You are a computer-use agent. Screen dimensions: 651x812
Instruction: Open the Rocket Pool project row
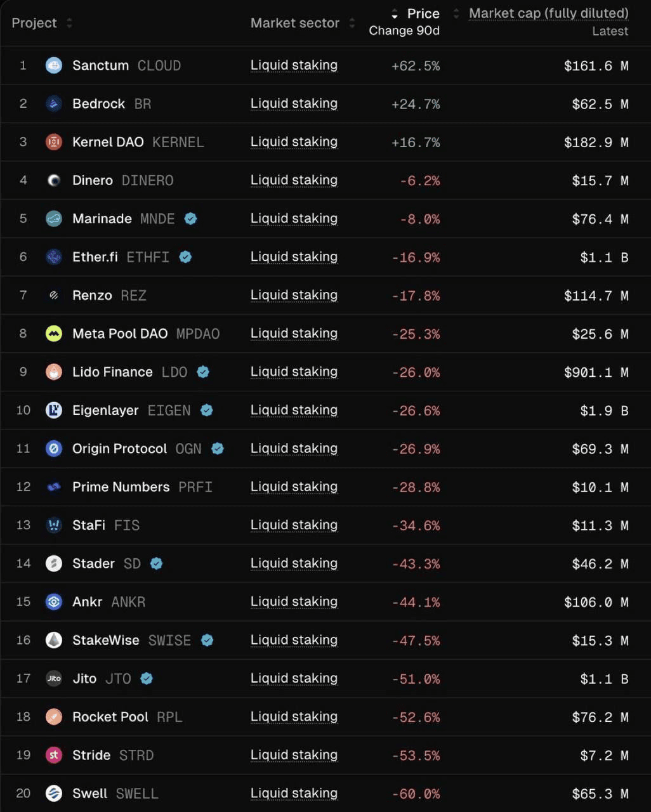pyautogui.click(x=110, y=717)
